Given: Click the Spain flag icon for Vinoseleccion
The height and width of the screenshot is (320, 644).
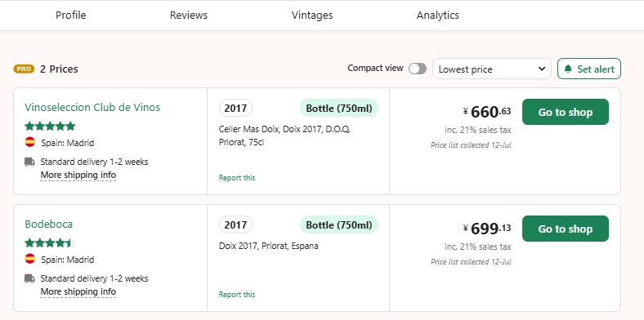Looking at the screenshot, I should (30, 142).
